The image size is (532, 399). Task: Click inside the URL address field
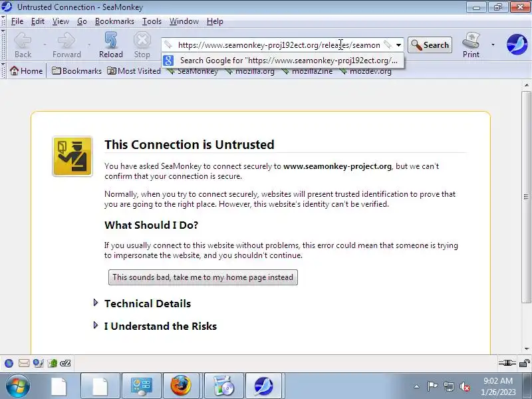point(279,45)
